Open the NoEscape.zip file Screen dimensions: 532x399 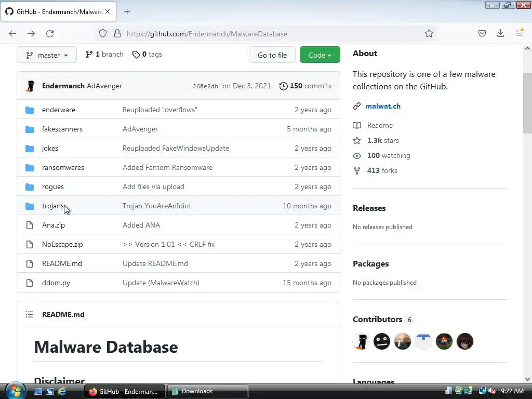62,245
